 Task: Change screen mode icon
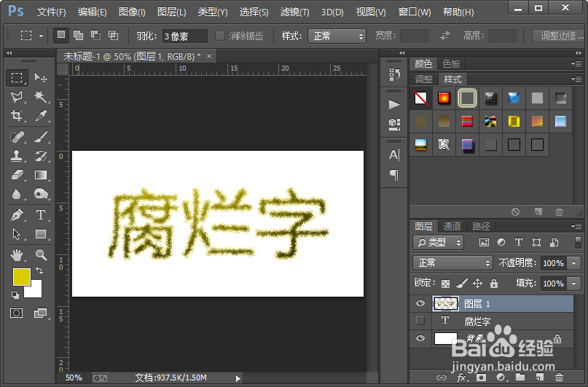(x=40, y=313)
